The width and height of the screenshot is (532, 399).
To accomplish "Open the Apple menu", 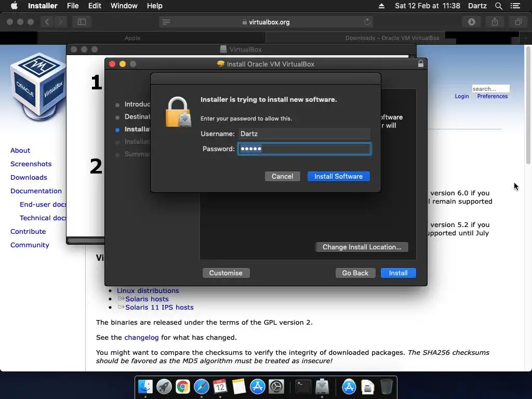I will click(14, 6).
